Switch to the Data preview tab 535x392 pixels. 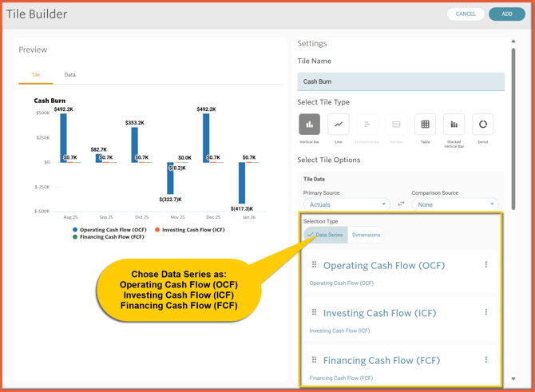point(70,75)
